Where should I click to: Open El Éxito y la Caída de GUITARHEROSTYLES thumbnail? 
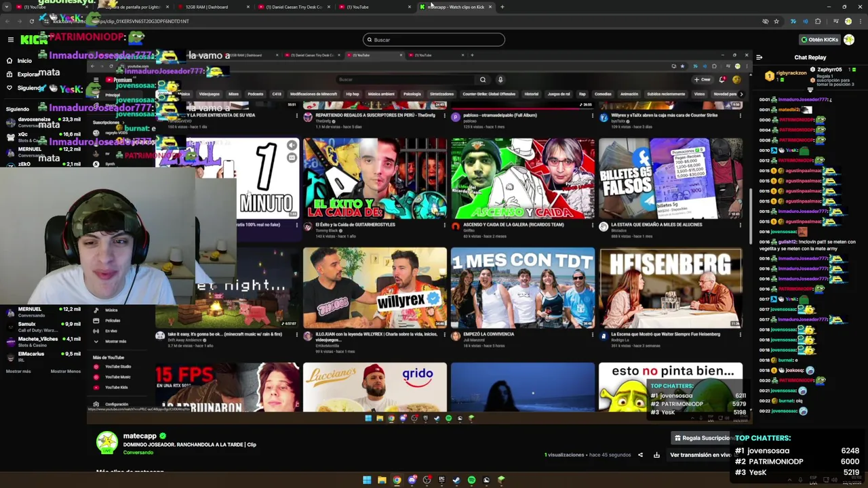point(375,178)
